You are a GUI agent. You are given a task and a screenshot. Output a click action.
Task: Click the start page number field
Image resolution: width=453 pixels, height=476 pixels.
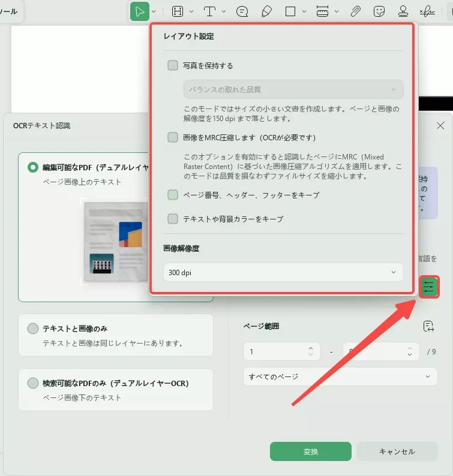point(281,351)
